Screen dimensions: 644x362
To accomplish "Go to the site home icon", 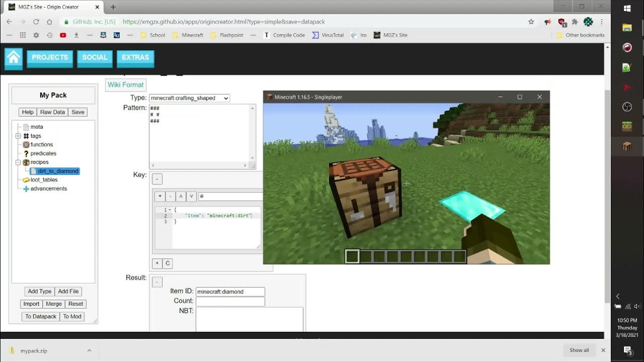I will 14,58.
